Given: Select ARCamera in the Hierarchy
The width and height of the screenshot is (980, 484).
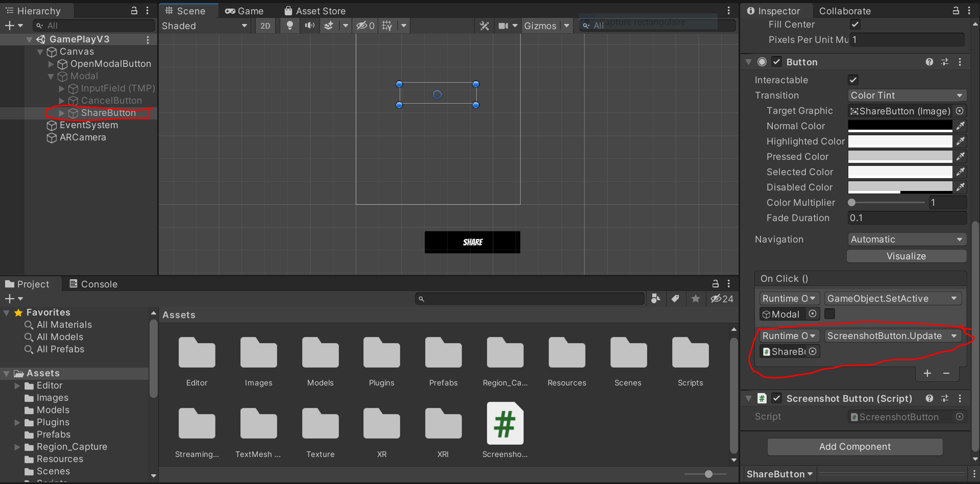Looking at the screenshot, I should 83,137.
